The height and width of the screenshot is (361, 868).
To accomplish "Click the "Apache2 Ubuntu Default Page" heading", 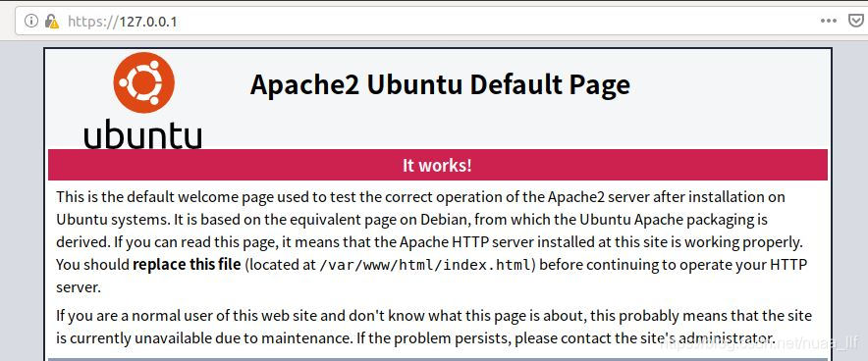I will click(440, 85).
